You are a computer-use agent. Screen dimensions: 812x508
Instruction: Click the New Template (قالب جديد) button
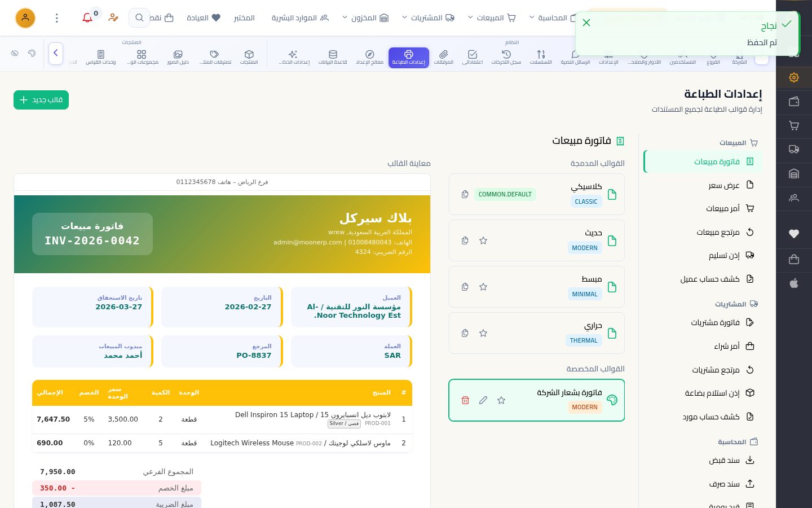point(41,100)
